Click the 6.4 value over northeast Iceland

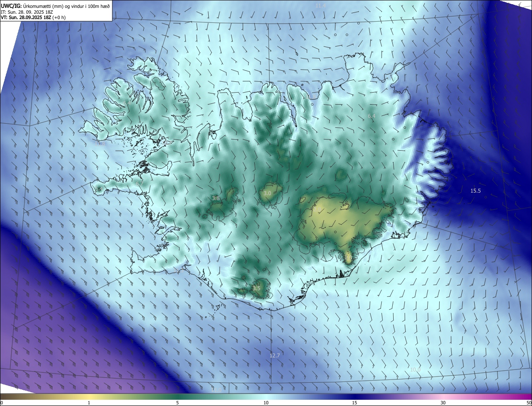pos(372,116)
